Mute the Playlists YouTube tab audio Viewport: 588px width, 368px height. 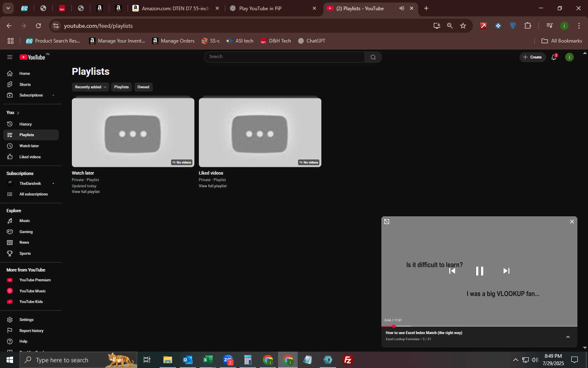[x=402, y=8]
